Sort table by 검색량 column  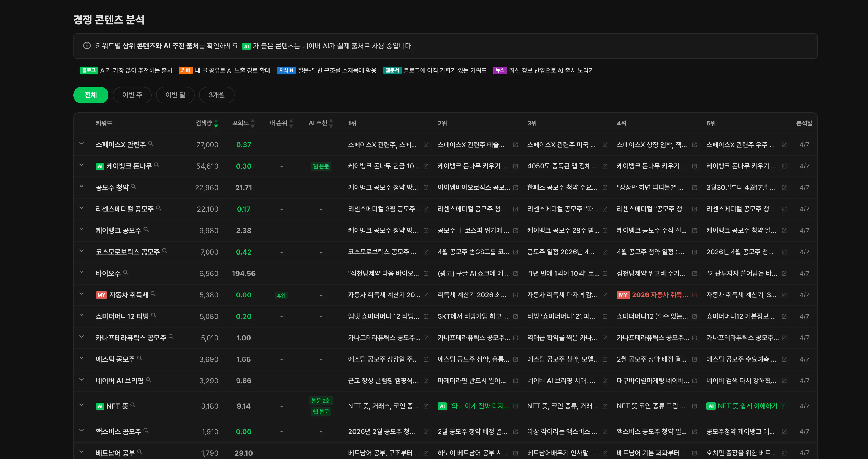[207, 123]
